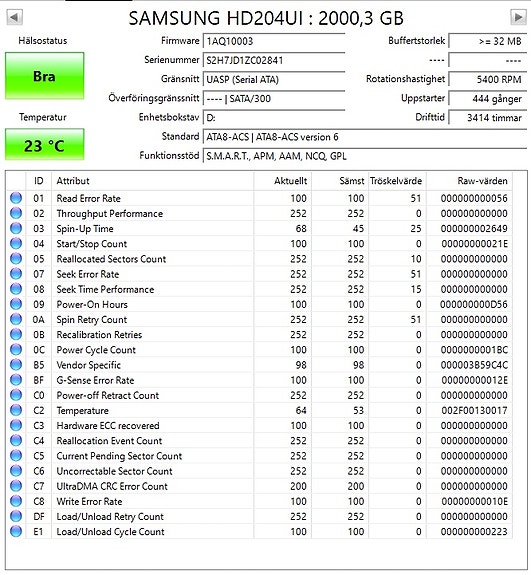531x575 pixels.
Task: Click the 444 gånger power-on count field
Action: pyautogui.click(x=488, y=98)
